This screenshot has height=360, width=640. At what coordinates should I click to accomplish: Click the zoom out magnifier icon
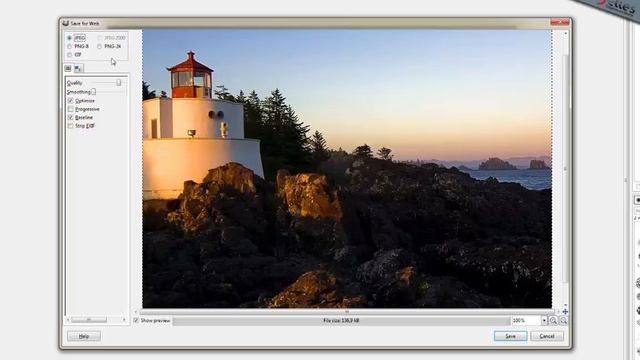(563, 321)
